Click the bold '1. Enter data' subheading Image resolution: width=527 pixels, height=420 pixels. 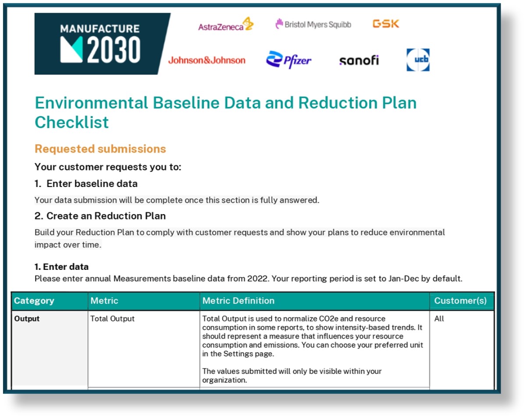(61, 267)
